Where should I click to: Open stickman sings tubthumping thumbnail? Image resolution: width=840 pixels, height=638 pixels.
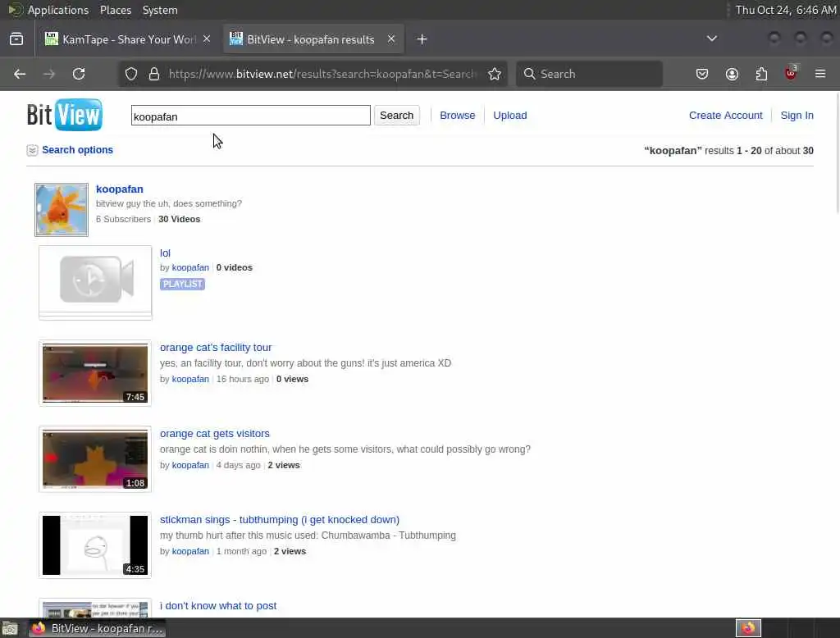(x=95, y=545)
